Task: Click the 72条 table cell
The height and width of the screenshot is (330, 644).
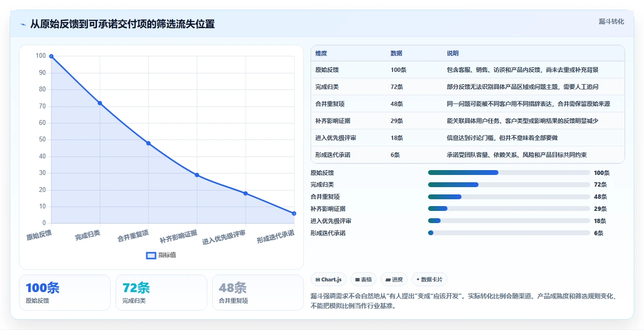Action: tap(397, 87)
